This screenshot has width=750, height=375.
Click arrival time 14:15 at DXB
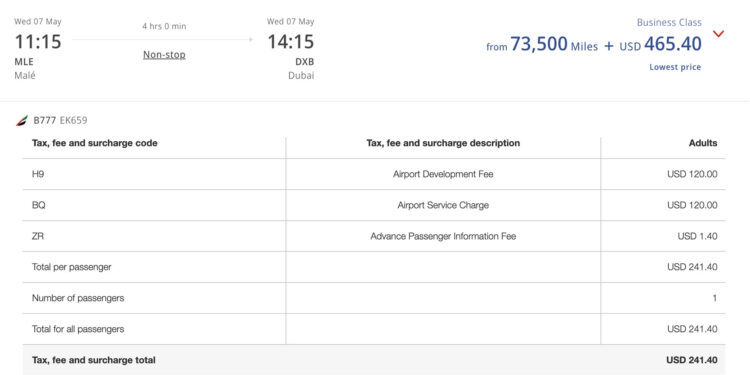click(x=290, y=42)
